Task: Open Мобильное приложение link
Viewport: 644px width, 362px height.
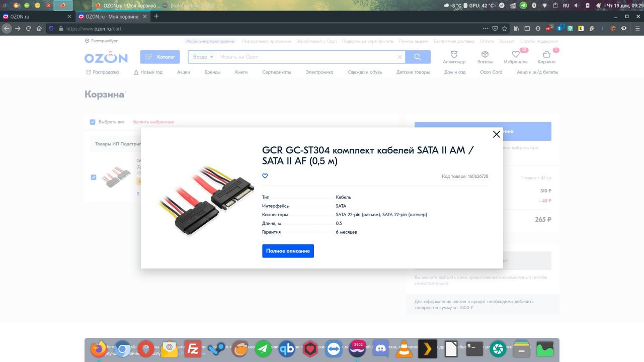Action: 210,41
